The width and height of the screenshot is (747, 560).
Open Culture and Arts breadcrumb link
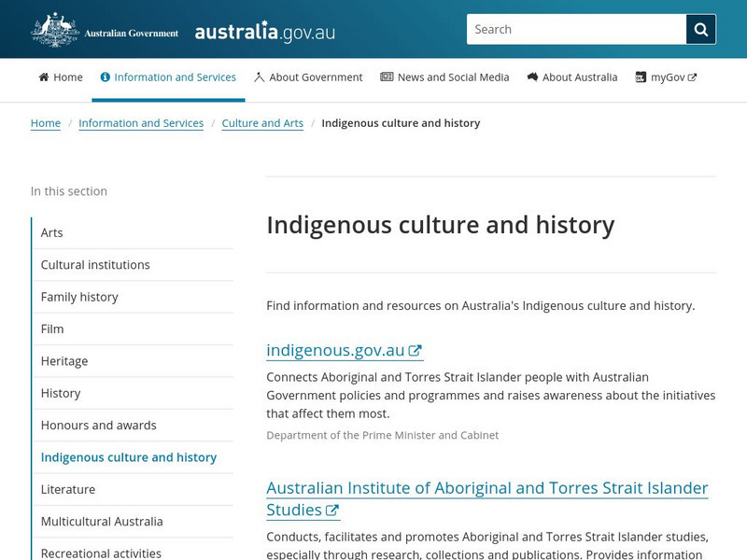tap(262, 123)
